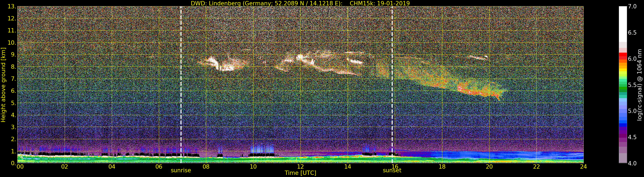Screen dimensions: 644x177
Task: Click the x-axis tick label '24'
Action: 583,167
